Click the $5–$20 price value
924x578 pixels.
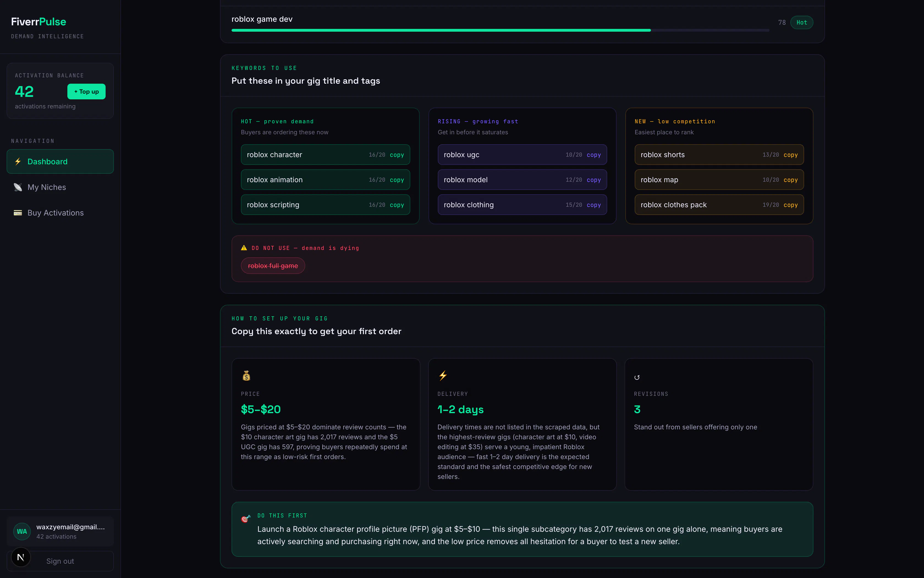tap(261, 410)
